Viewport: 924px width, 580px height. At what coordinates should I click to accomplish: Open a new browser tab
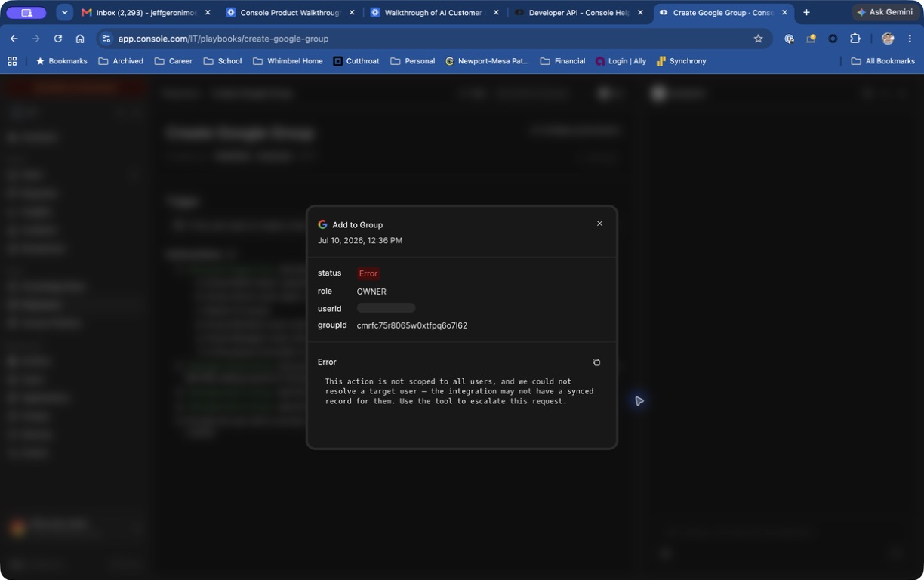tap(806, 13)
